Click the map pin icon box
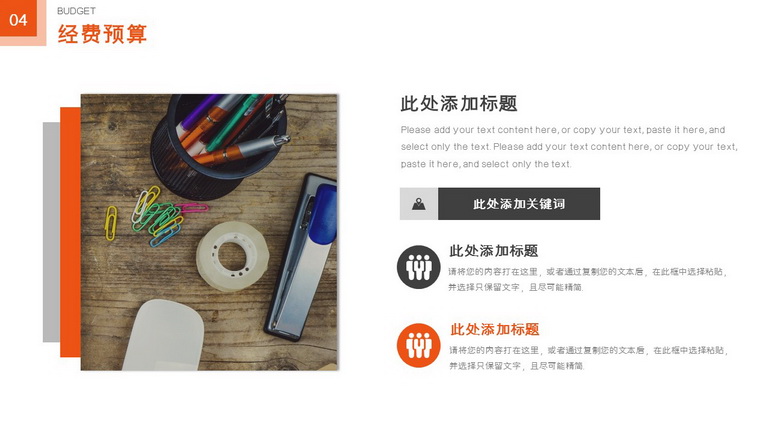This screenshot has width=768, height=432. tap(419, 204)
